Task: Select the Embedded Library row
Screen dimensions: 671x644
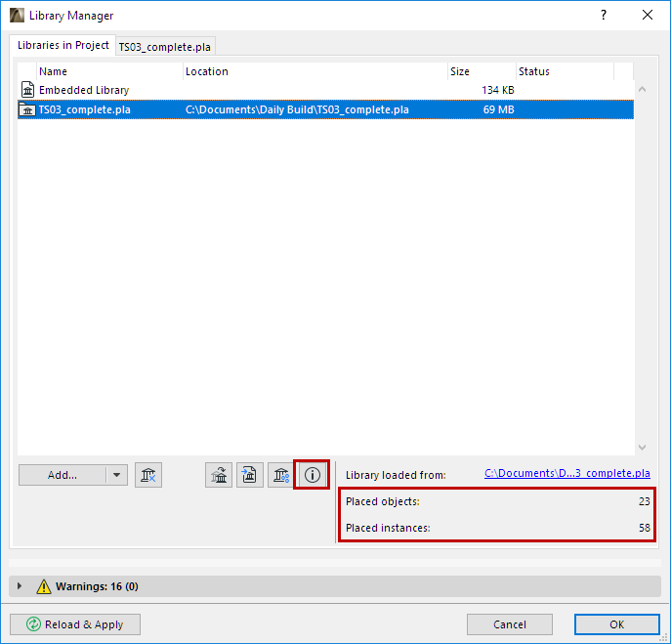Action: pos(325,90)
